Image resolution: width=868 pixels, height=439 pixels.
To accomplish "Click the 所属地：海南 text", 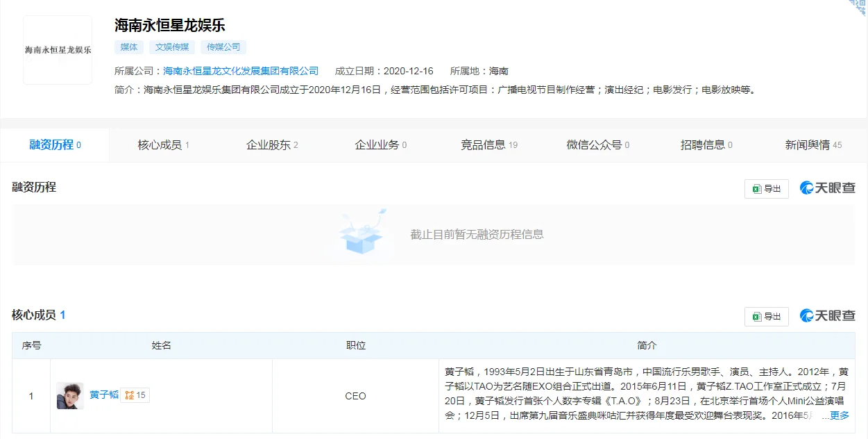I will pyautogui.click(x=479, y=71).
